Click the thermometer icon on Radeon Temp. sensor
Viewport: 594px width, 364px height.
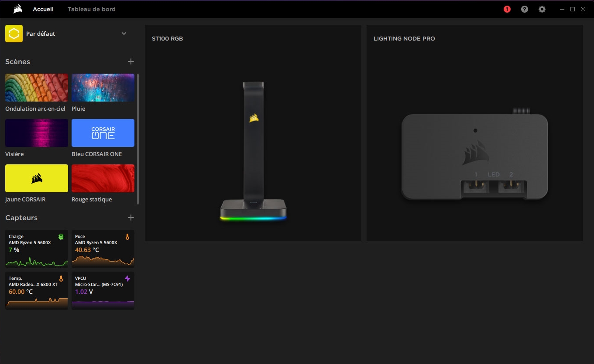pos(61,279)
